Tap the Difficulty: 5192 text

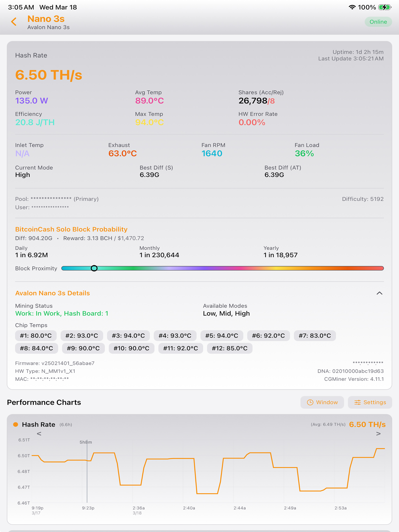pyautogui.click(x=363, y=199)
